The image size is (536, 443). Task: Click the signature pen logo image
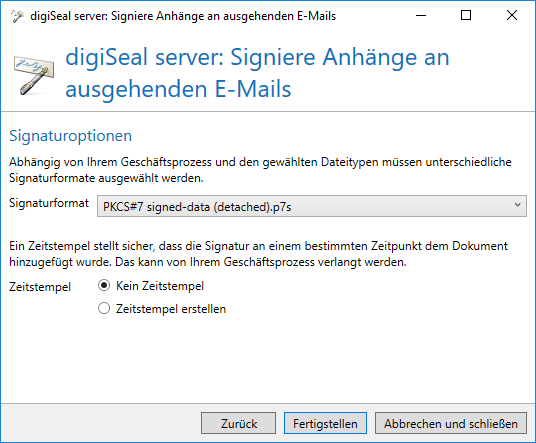[34, 75]
